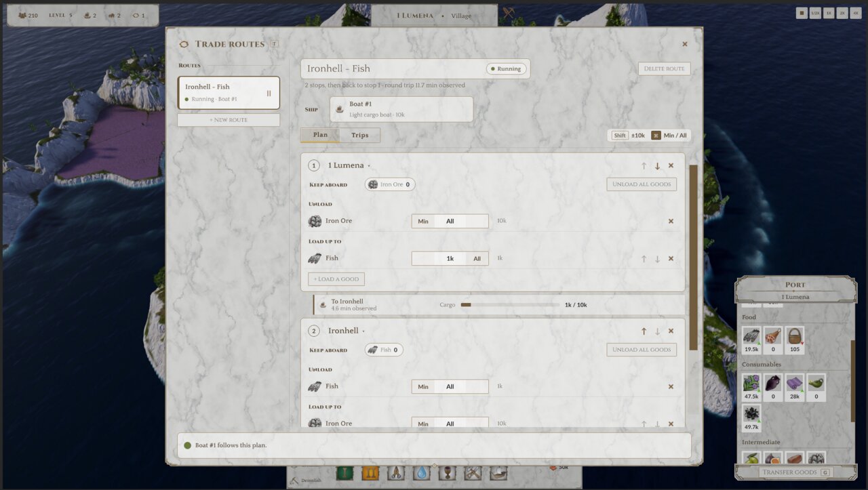Toggle the Running status pill
This screenshot has height=490, width=868.
click(x=507, y=68)
